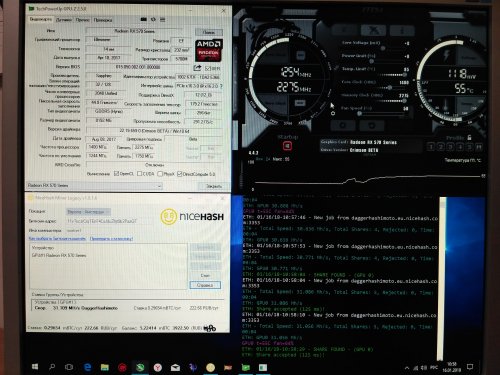
Task: Open NiceHash service location dropdown
Action: pyautogui.click(x=88, y=212)
